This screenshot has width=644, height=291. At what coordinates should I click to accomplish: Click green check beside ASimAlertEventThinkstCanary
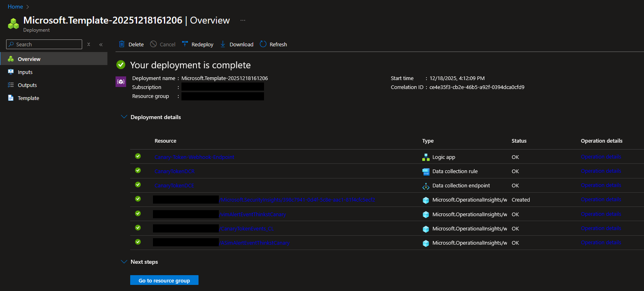coord(138,242)
